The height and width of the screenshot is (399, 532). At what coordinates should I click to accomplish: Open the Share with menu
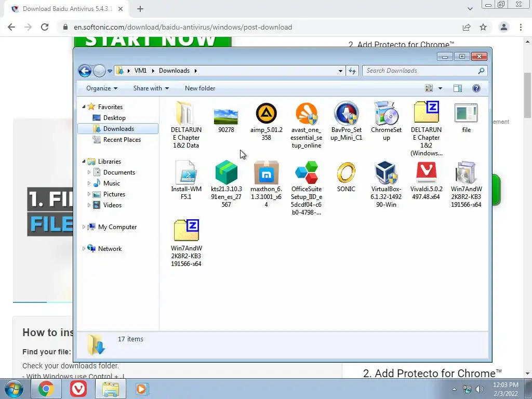click(x=151, y=88)
